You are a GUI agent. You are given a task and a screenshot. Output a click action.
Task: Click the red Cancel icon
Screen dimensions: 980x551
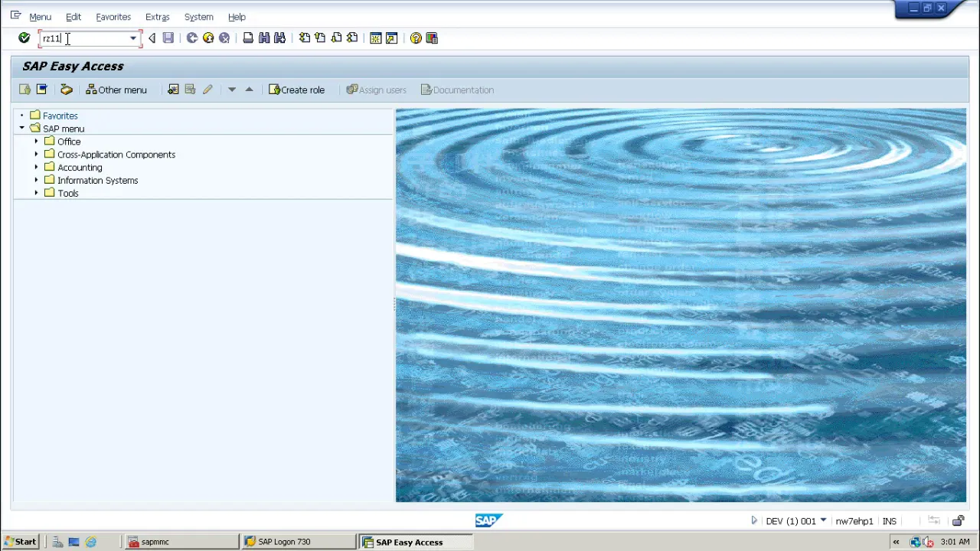(x=224, y=37)
